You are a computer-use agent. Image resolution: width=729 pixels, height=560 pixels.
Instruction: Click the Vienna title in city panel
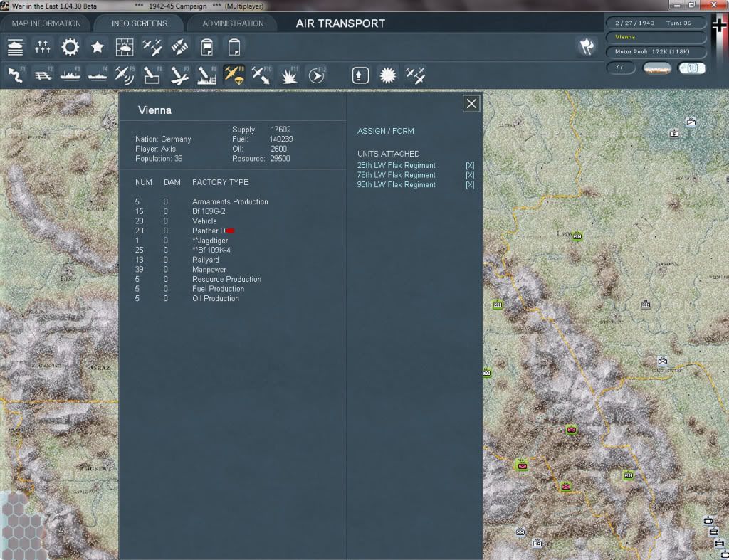point(154,110)
